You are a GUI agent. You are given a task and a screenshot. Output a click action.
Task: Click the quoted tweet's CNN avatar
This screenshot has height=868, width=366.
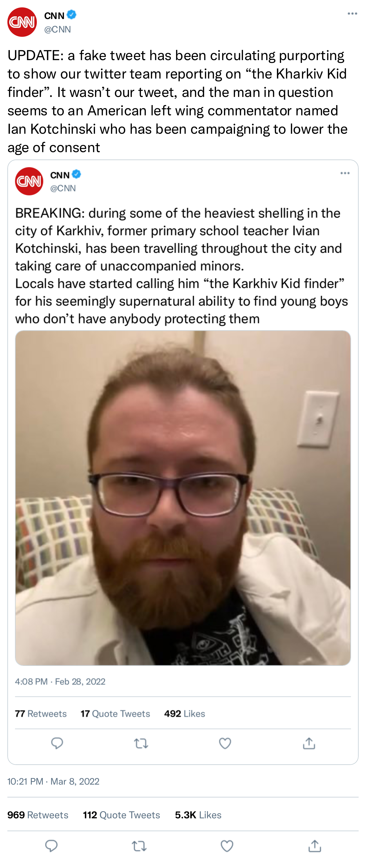click(x=29, y=181)
